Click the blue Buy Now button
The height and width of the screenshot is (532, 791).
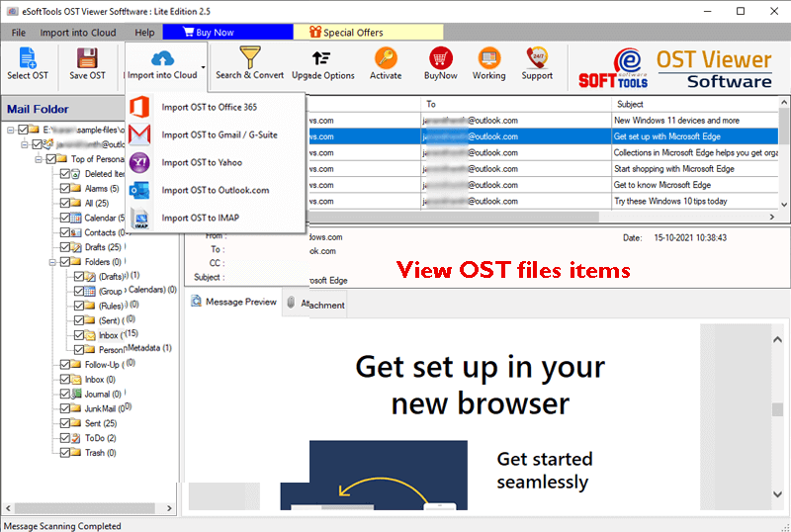click(x=227, y=32)
